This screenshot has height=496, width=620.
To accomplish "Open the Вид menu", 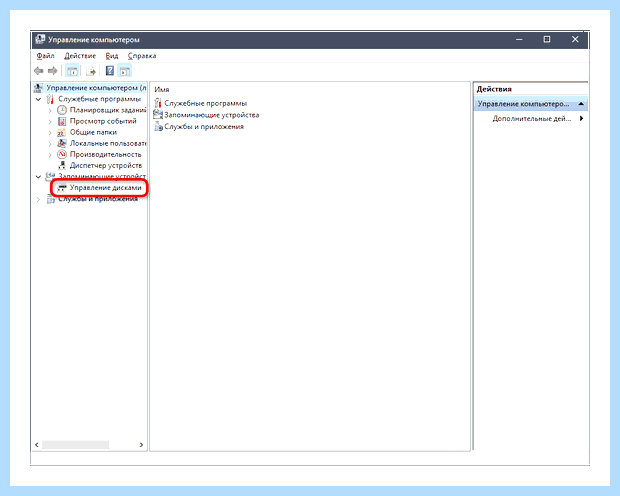I will pos(112,56).
